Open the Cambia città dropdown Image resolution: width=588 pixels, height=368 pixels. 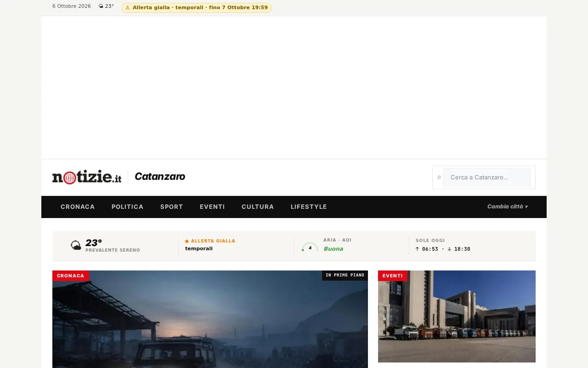pos(508,207)
